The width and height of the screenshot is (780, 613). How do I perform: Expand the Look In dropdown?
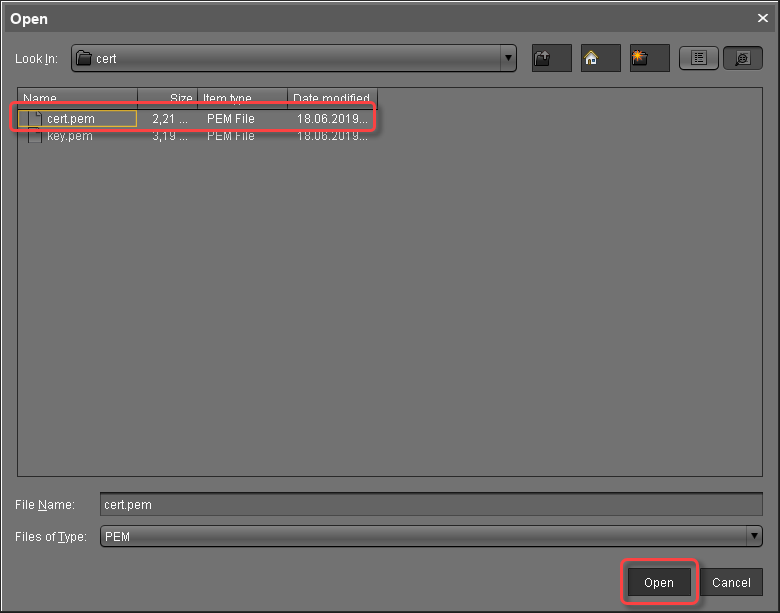[509, 58]
